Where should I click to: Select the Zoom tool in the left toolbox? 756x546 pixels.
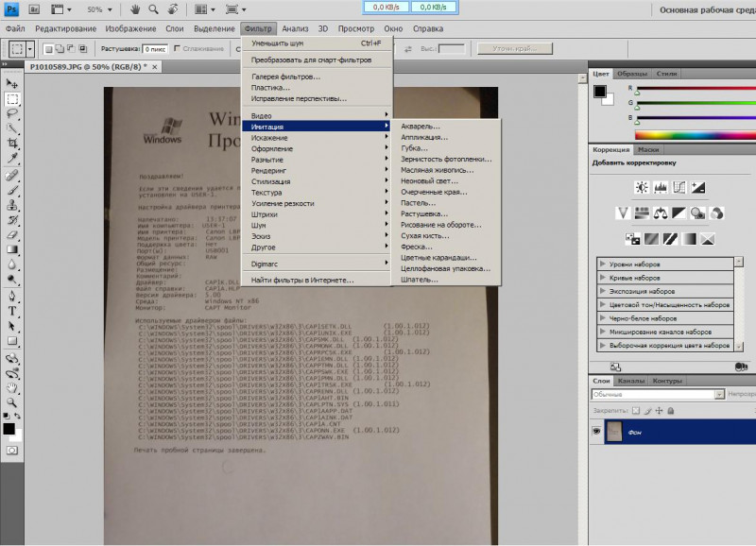tap(12, 402)
